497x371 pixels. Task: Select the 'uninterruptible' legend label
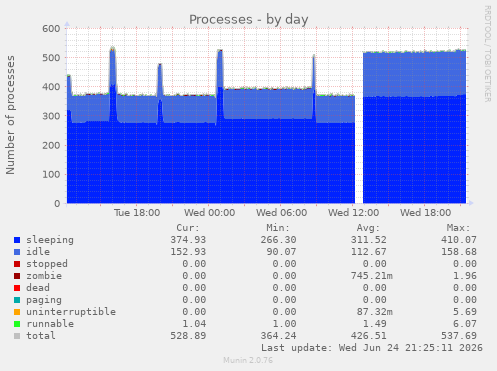(71, 312)
